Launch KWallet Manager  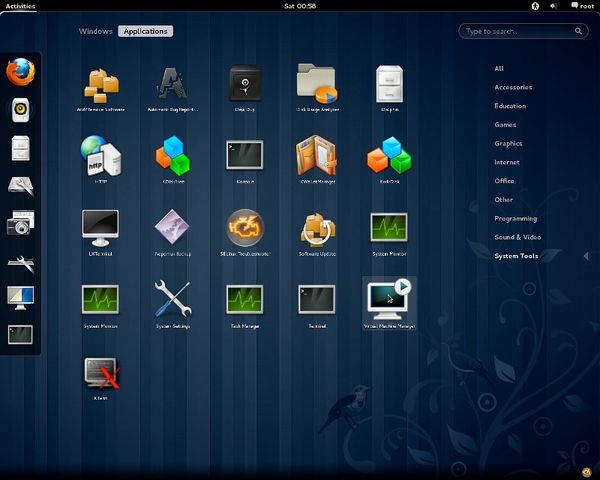coord(316,157)
